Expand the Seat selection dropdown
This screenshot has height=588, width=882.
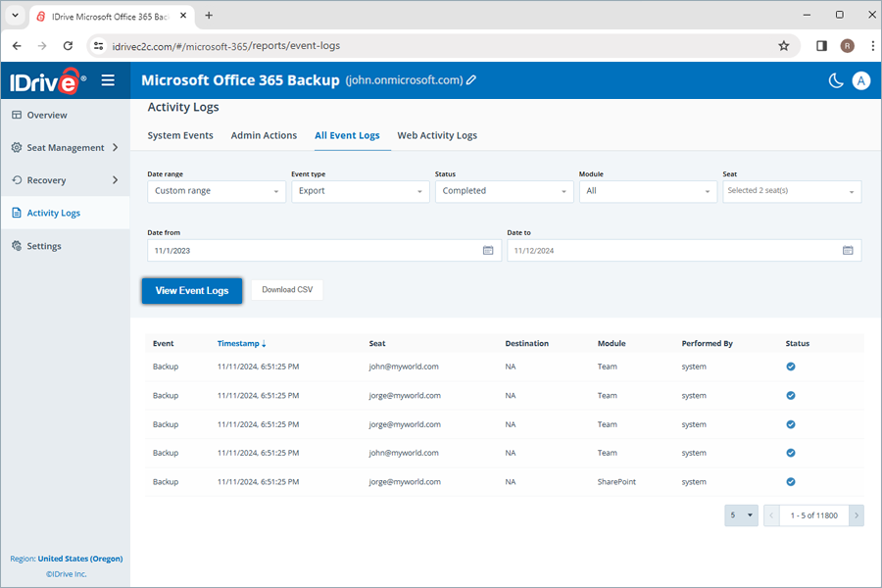[791, 191]
